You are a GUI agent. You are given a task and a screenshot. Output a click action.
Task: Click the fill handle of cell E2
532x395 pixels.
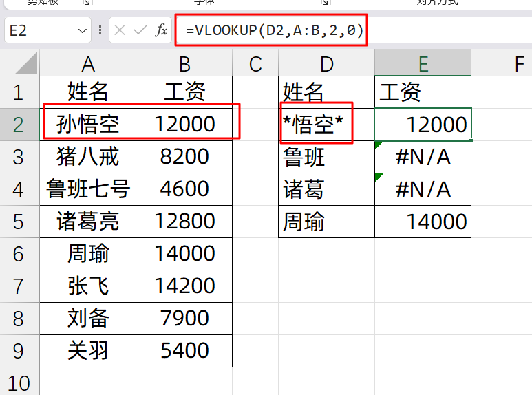(471, 141)
